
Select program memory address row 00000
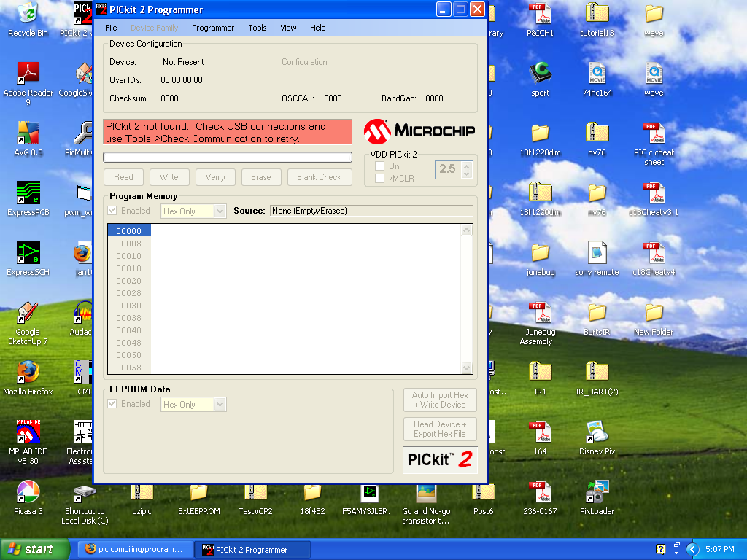[128, 230]
